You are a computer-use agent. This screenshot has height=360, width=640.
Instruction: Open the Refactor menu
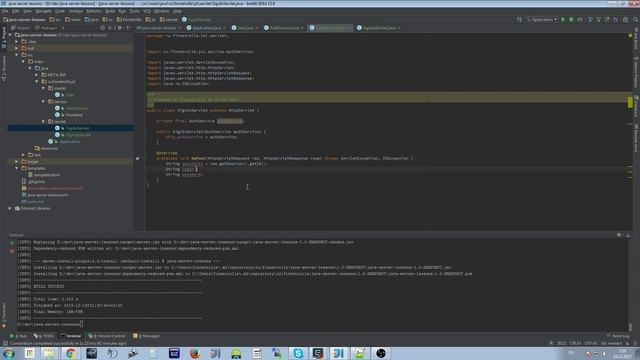click(93, 11)
